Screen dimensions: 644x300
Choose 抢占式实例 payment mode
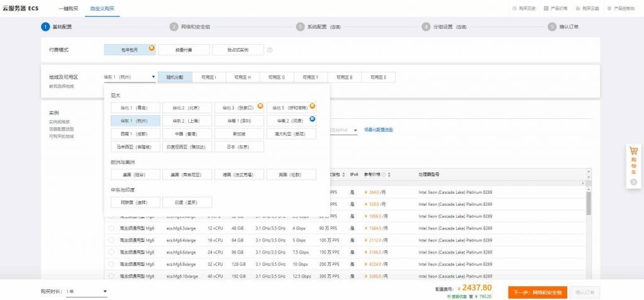coord(238,50)
